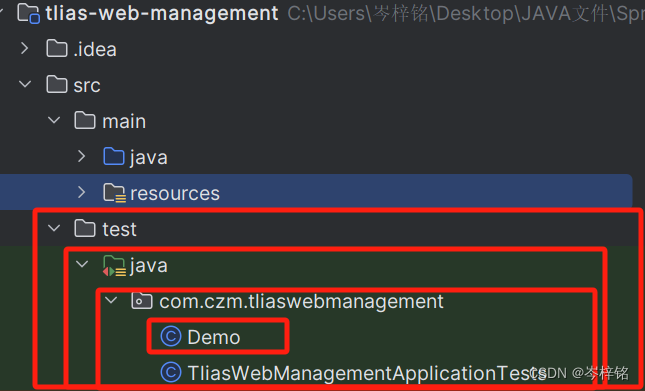Click the resources folder icon
The image size is (645, 391).
tap(114, 193)
